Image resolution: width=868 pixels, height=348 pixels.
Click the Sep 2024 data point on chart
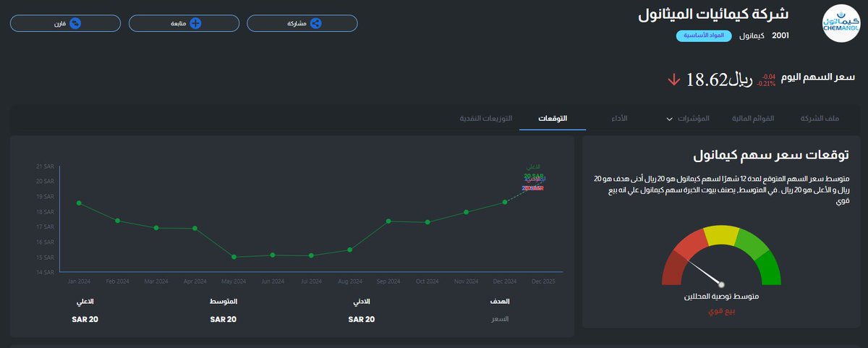click(x=389, y=221)
